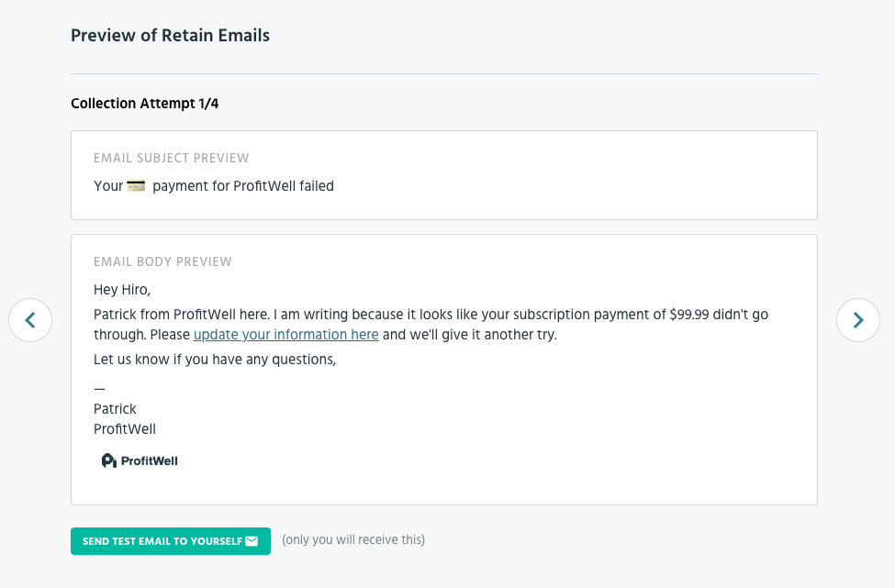This screenshot has height=588, width=895.
Task: Click the credit card emoji in the subject
Action: coord(136,186)
